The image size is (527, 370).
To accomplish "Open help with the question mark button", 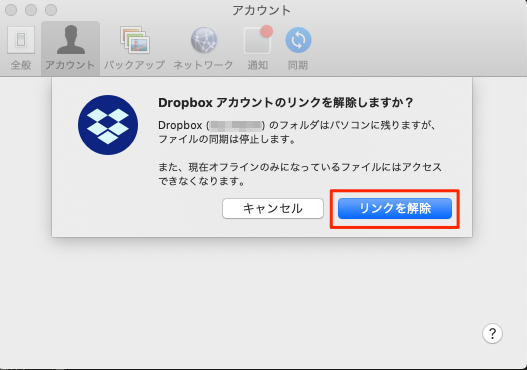I will pos(492,333).
